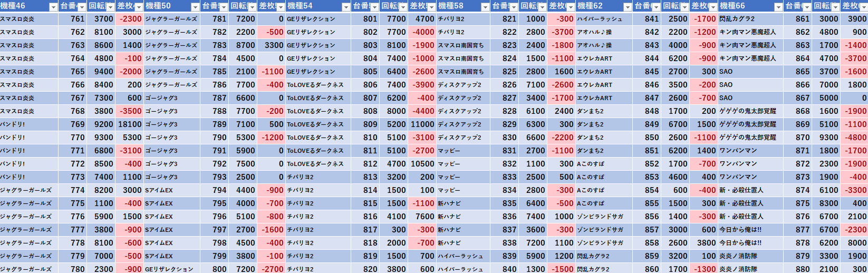
Task: Select the machine number cell 781
Action: [x=214, y=19]
